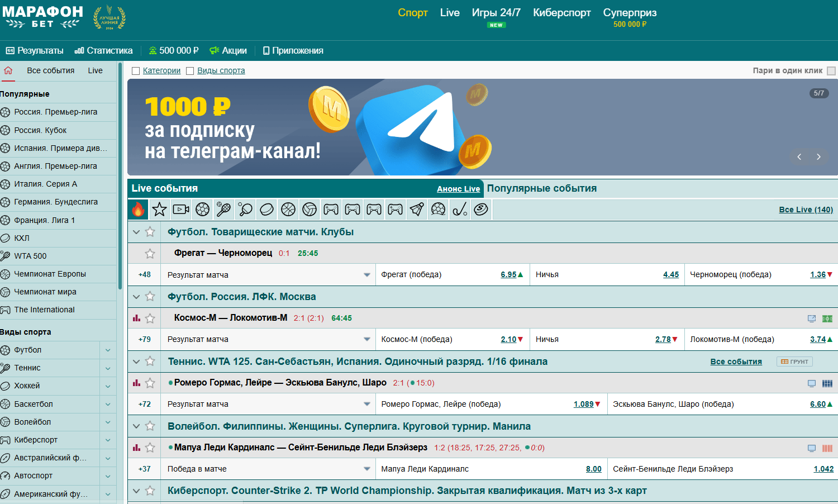Screen dimensions: 838x504
Task: Open the Результаты menu item
Action: tap(35, 50)
